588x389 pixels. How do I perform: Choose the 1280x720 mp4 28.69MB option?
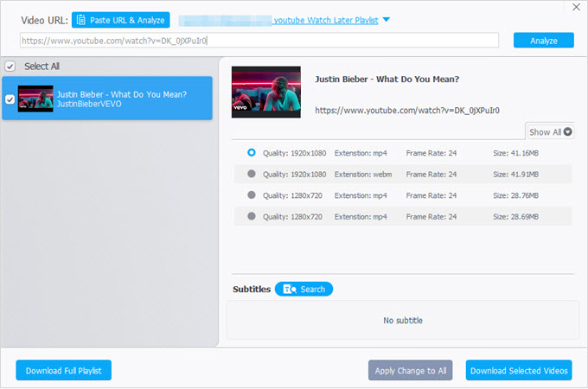252,216
